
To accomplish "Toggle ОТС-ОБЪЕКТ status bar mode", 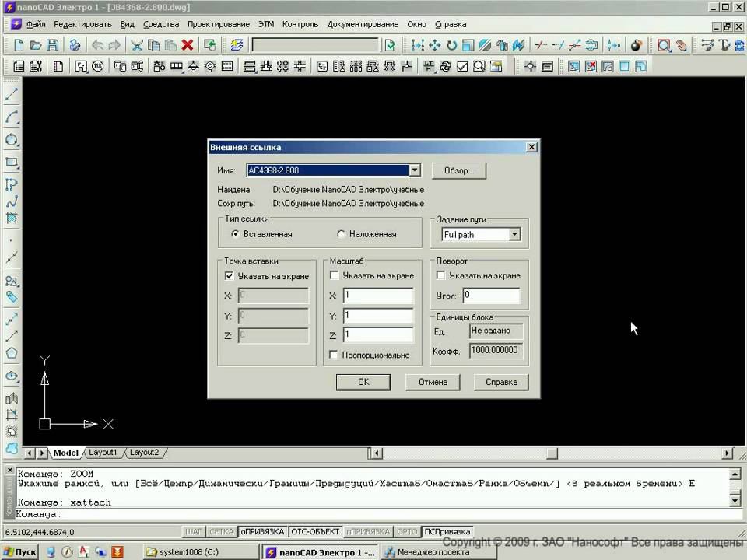I will [x=315, y=531].
